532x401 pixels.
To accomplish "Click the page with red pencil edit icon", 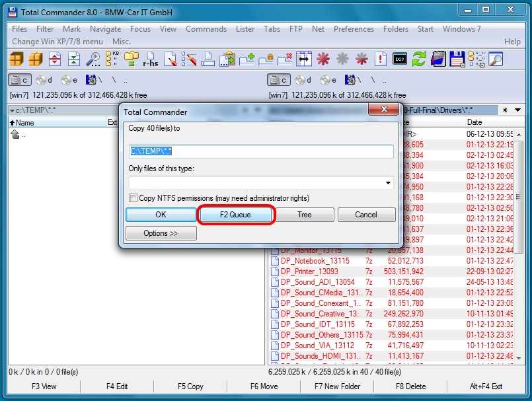I will coord(171,59).
